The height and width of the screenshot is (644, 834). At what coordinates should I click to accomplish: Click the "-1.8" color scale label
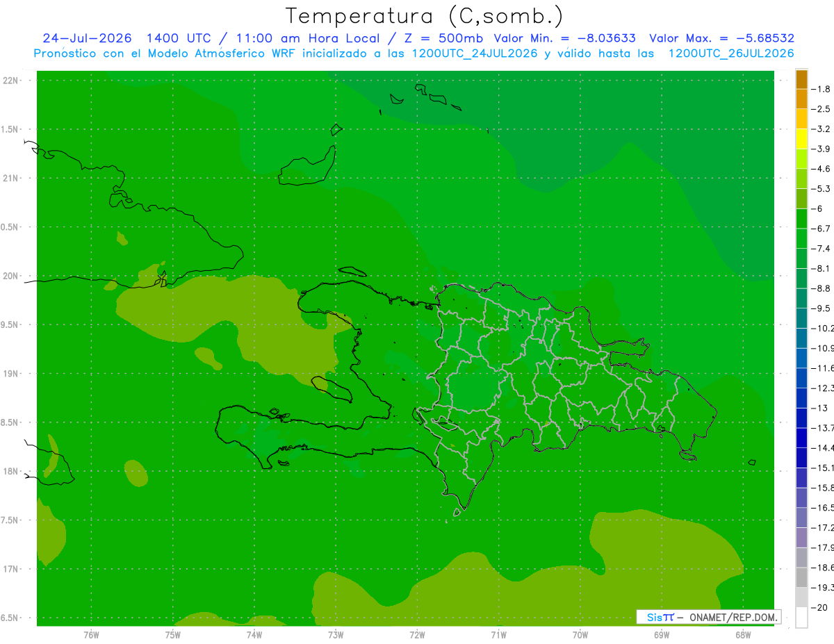coord(821,89)
